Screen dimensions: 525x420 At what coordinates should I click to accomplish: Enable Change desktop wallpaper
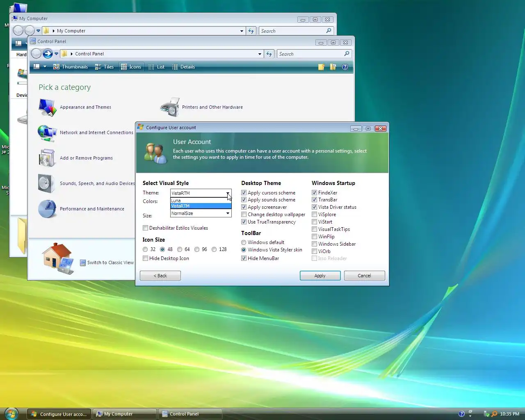point(244,215)
